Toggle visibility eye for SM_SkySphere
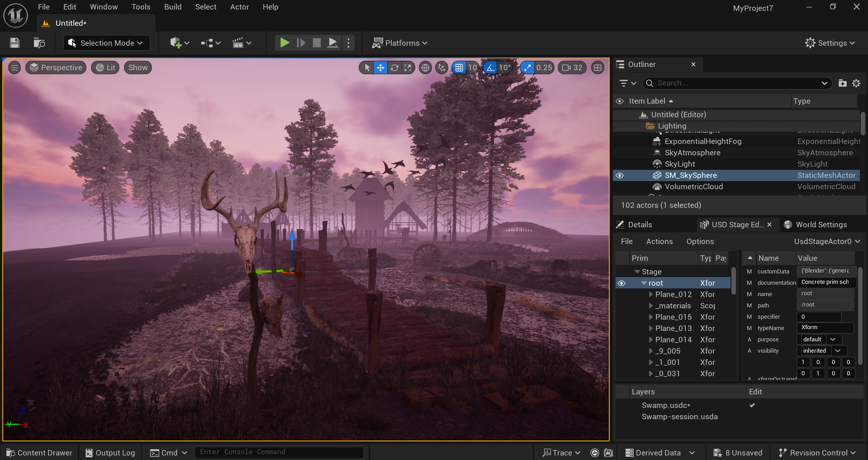Image resolution: width=868 pixels, height=460 pixels. click(x=620, y=176)
